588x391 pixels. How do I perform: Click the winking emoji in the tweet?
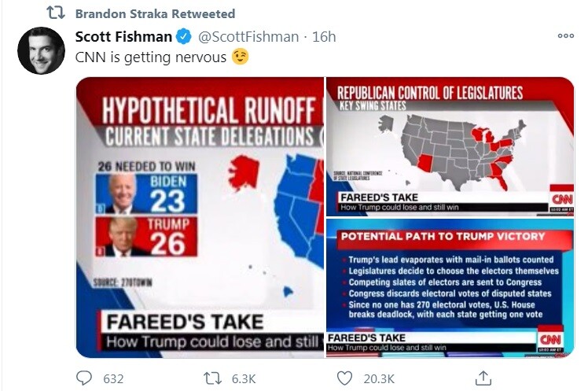click(240, 57)
